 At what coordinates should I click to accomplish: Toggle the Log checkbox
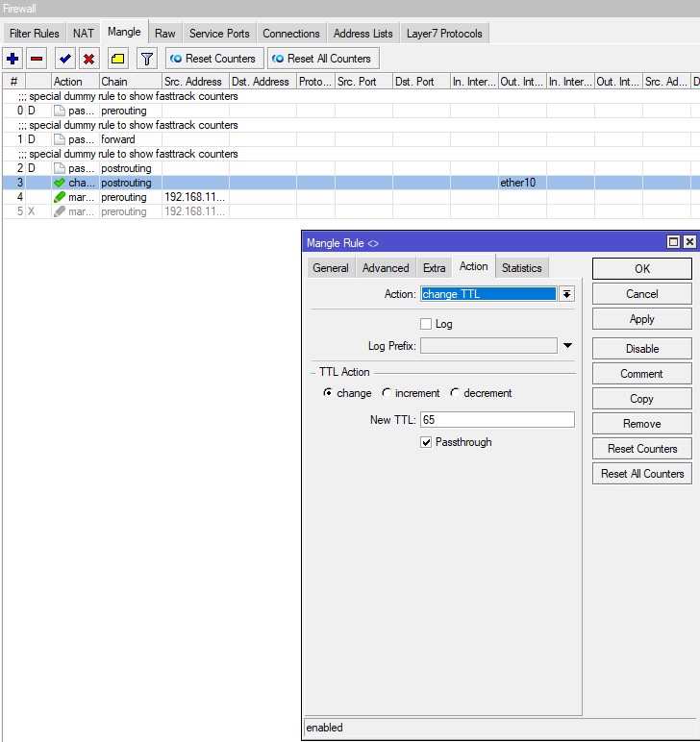tap(426, 324)
